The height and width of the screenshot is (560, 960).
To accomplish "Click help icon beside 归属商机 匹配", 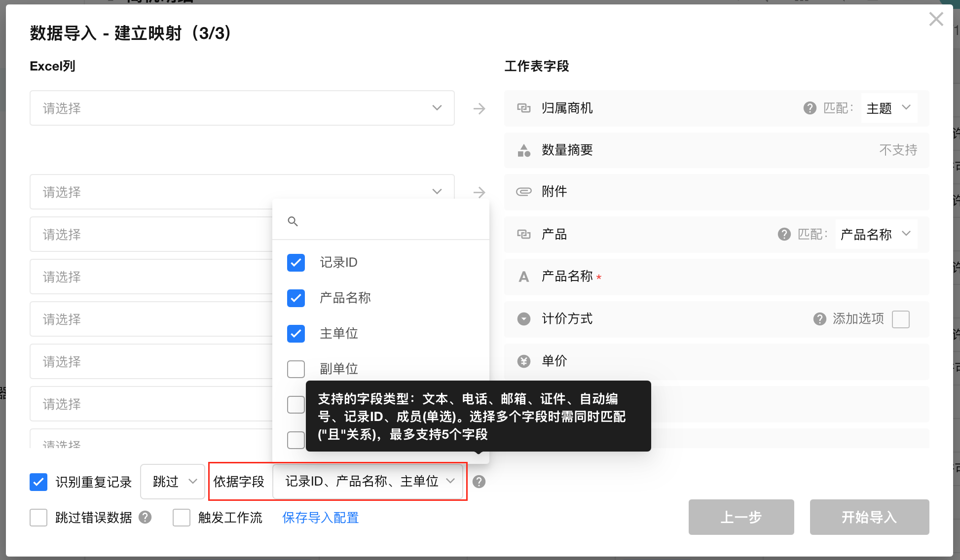I will [810, 108].
